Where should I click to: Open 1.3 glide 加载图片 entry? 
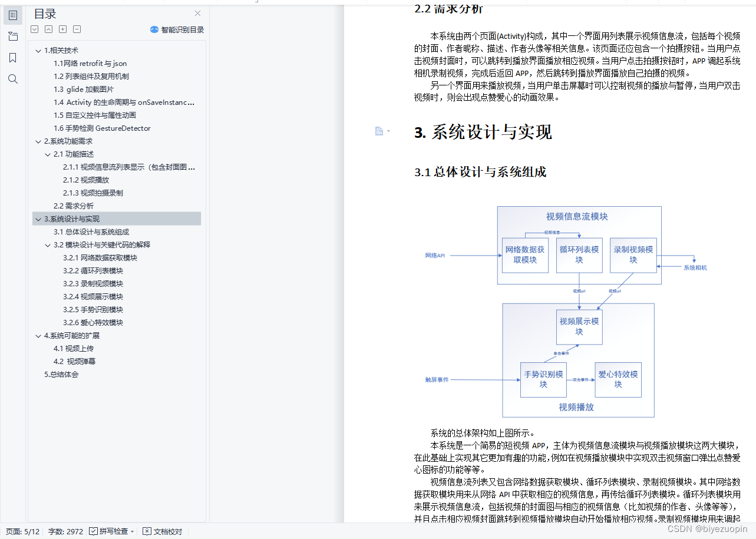[84, 90]
